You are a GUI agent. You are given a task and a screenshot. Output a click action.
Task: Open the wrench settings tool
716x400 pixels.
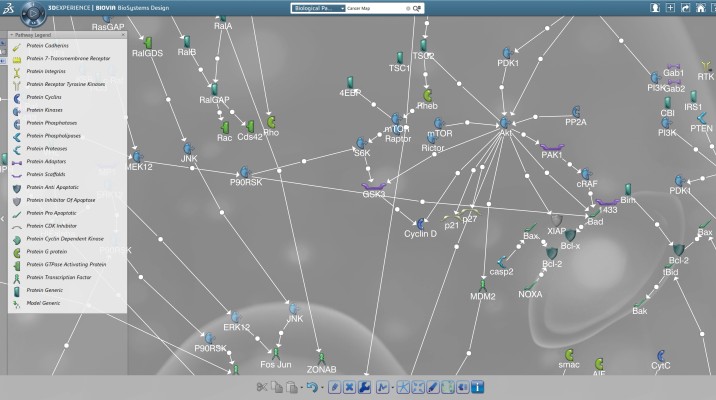pyautogui.click(x=364, y=387)
